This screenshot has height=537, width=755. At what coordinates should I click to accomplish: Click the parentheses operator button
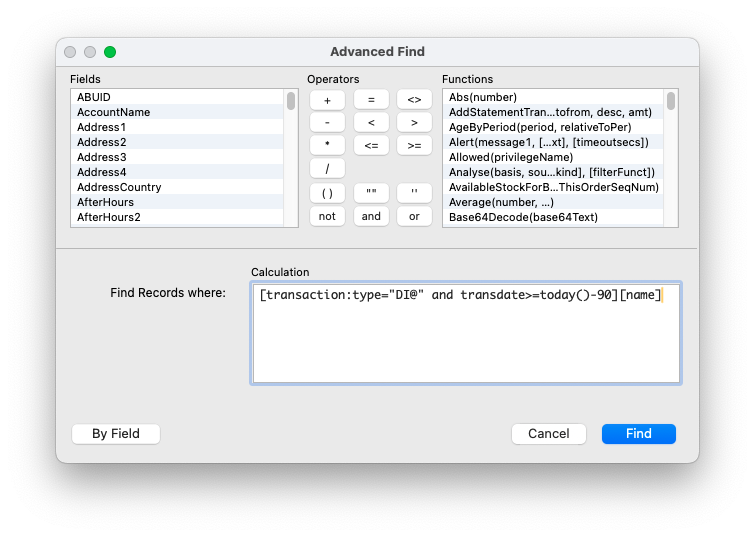click(x=327, y=193)
